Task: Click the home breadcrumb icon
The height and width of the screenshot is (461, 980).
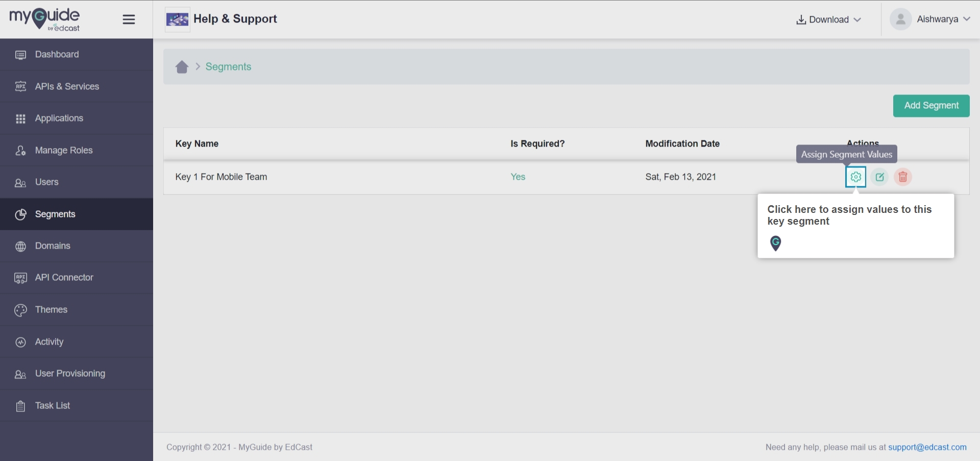Action: pyautogui.click(x=182, y=67)
